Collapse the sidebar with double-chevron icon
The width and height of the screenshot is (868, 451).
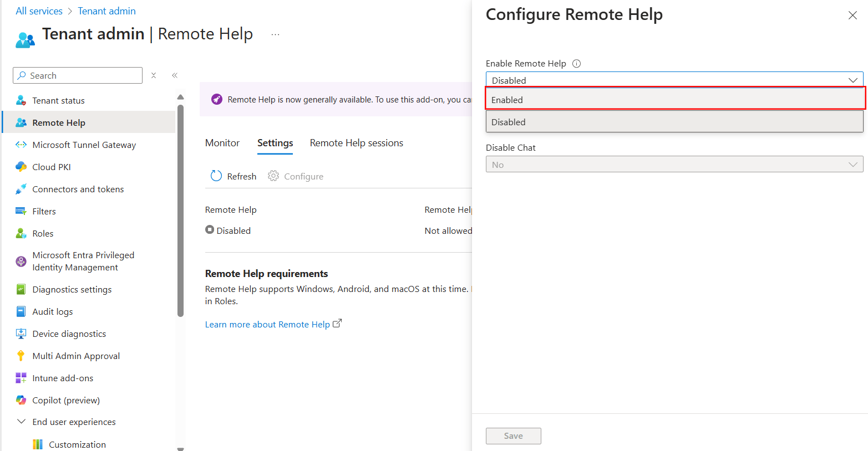(x=175, y=75)
